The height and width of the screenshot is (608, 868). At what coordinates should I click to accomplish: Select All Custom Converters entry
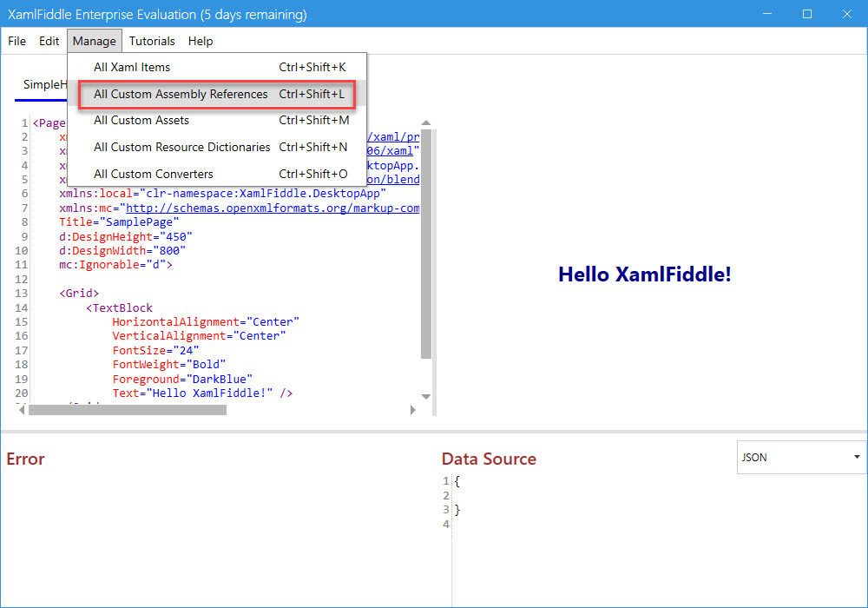point(217,174)
